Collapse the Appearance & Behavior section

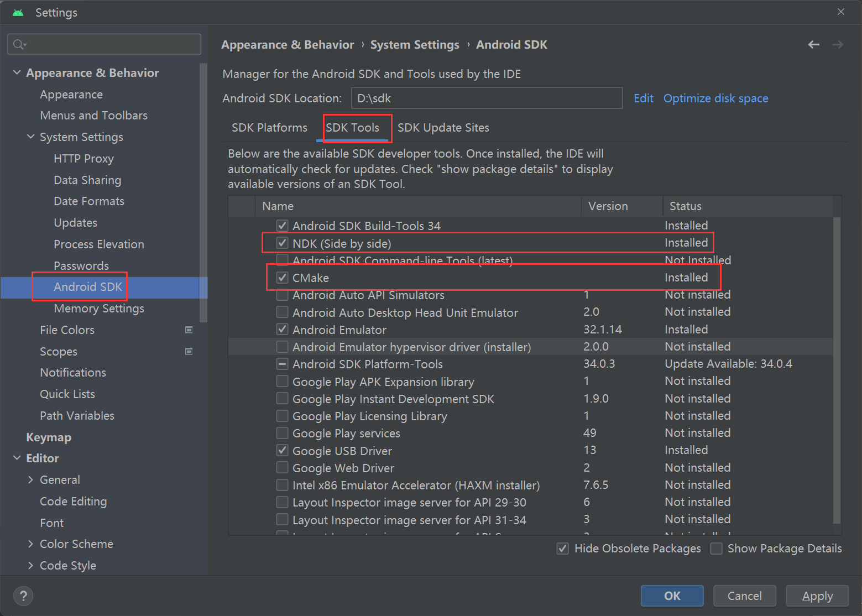tap(17, 72)
